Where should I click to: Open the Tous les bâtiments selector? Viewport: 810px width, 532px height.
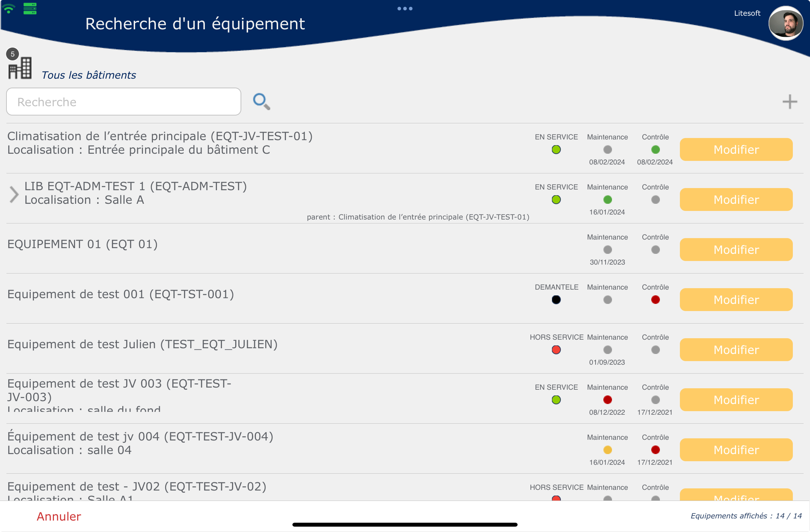pyautogui.click(x=89, y=75)
